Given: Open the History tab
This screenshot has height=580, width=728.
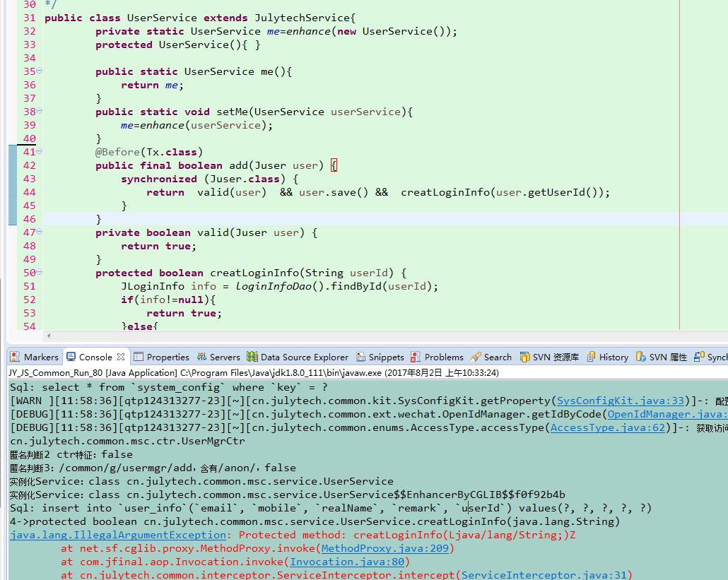Looking at the screenshot, I should click(x=607, y=357).
